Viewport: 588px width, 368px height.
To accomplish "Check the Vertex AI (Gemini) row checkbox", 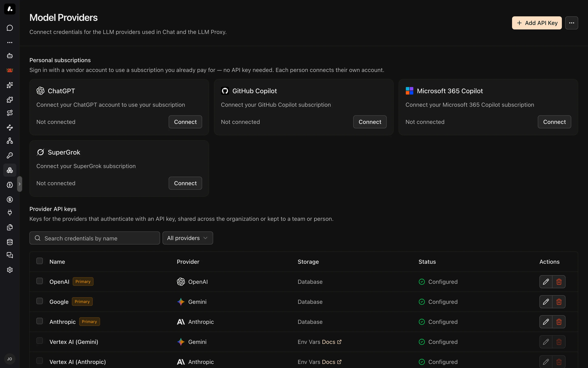I will tap(40, 341).
